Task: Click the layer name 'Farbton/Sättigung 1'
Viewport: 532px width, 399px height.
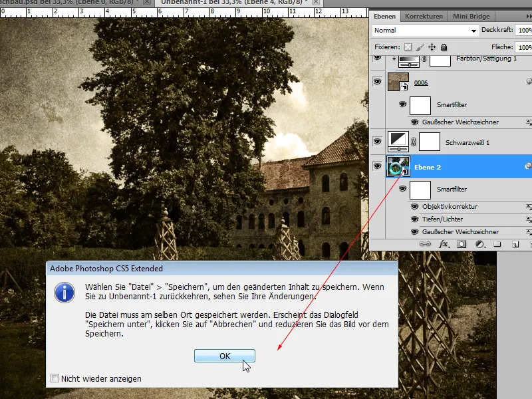Action: pos(487,59)
